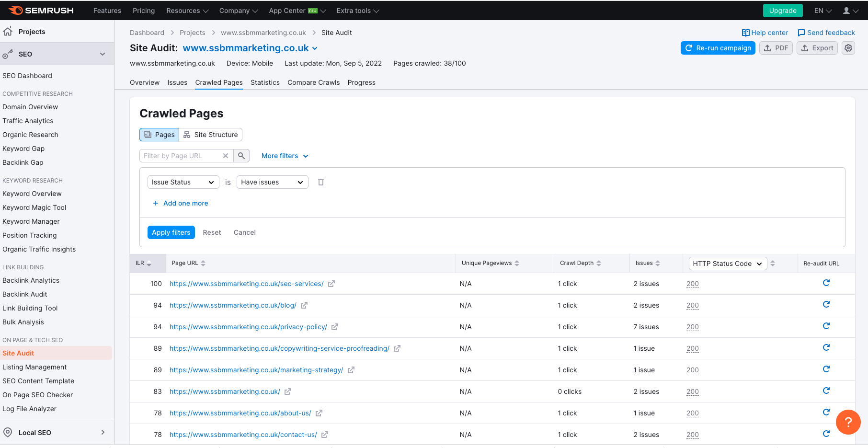Clear the Page URL filter text
Screen dimensions: 868x448
click(x=226, y=156)
